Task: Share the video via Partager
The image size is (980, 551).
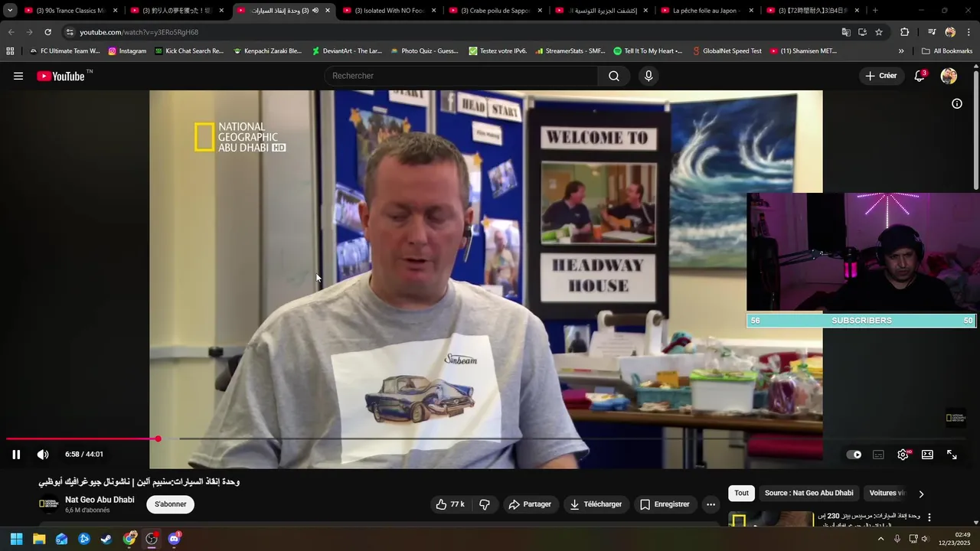Action: coord(530,504)
